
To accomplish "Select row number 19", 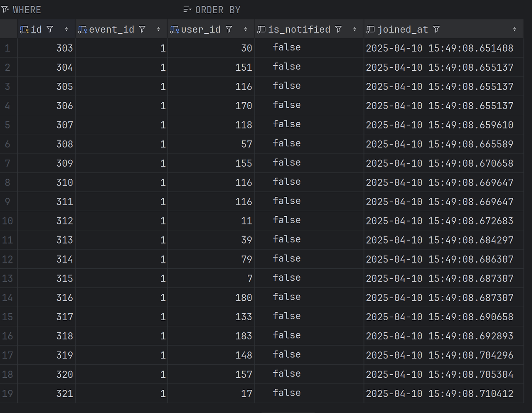I will click(x=8, y=393).
